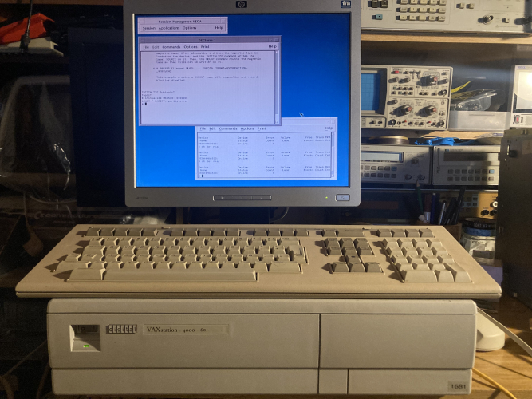Open Session Manager's Options menu
The height and width of the screenshot is (399, 532).
coord(189,28)
